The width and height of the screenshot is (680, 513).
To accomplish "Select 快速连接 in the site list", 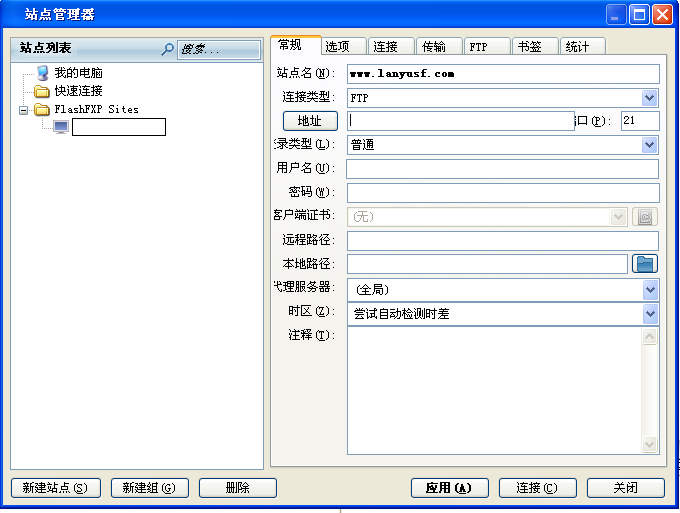I will (x=78, y=91).
